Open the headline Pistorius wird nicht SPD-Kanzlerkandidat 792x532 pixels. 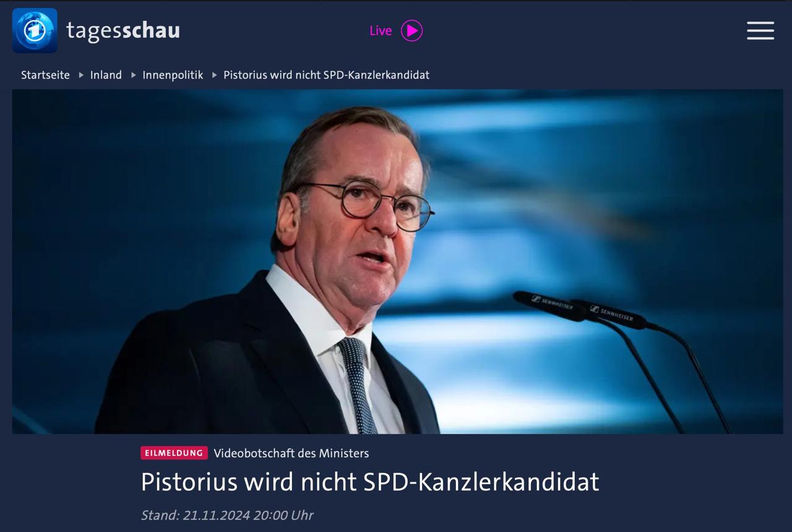pyautogui.click(x=370, y=482)
